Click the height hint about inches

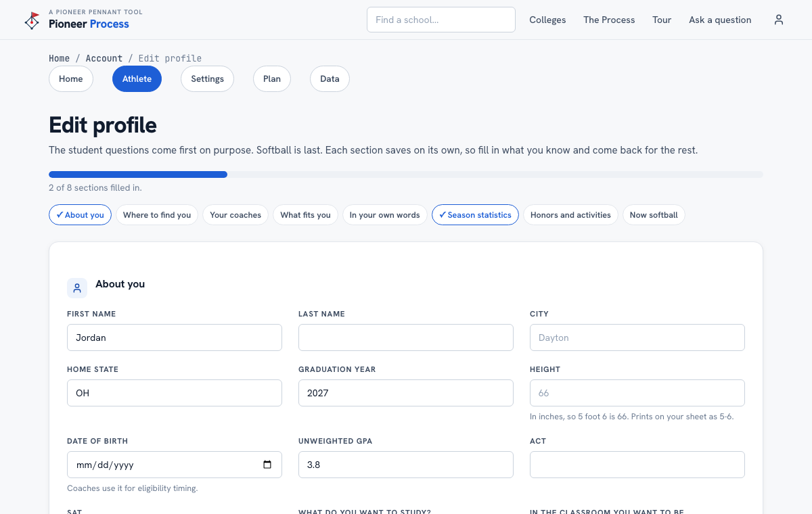(631, 417)
